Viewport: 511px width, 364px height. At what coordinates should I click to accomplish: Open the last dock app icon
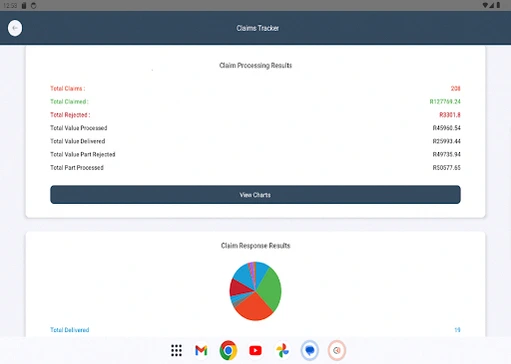pos(337,350)
